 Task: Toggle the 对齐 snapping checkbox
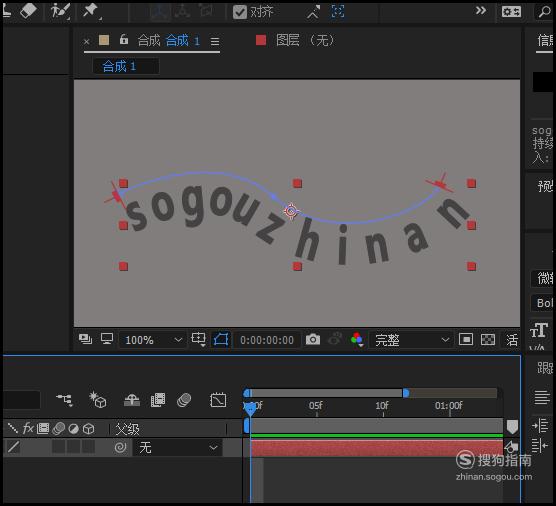point(240,12)
